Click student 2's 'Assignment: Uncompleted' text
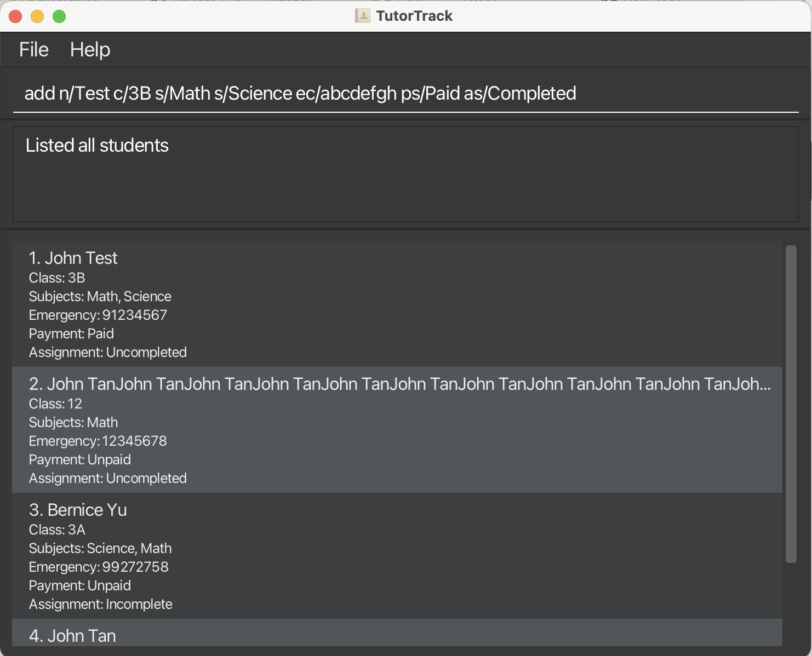812x656 pixels. click(x=108, y=478)
